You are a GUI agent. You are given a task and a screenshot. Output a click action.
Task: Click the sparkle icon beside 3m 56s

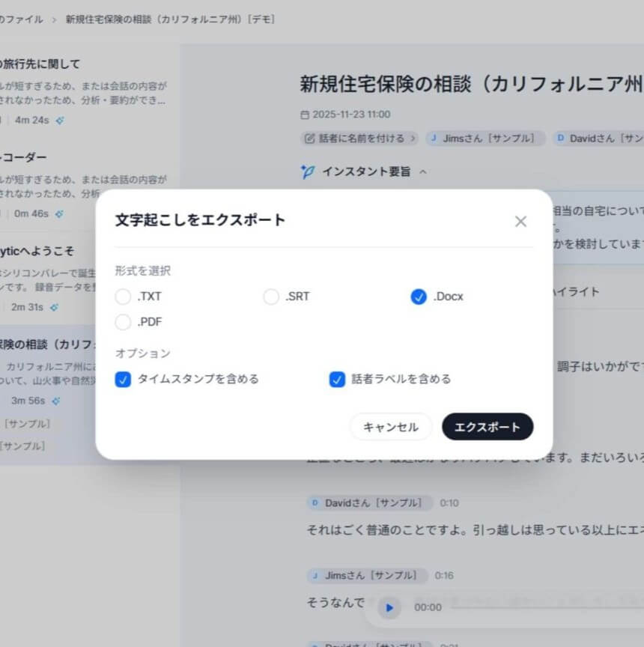tap(56, 401)
